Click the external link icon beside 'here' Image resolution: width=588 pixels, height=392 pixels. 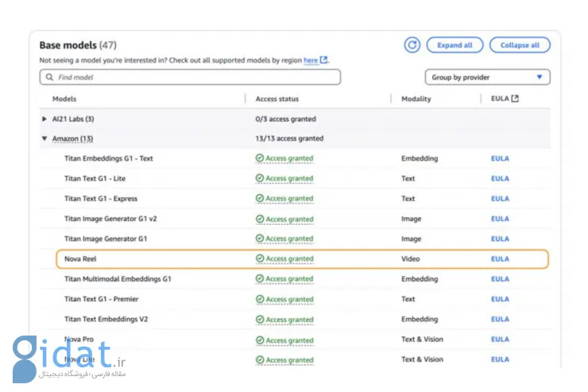click(x=323, y=60)
